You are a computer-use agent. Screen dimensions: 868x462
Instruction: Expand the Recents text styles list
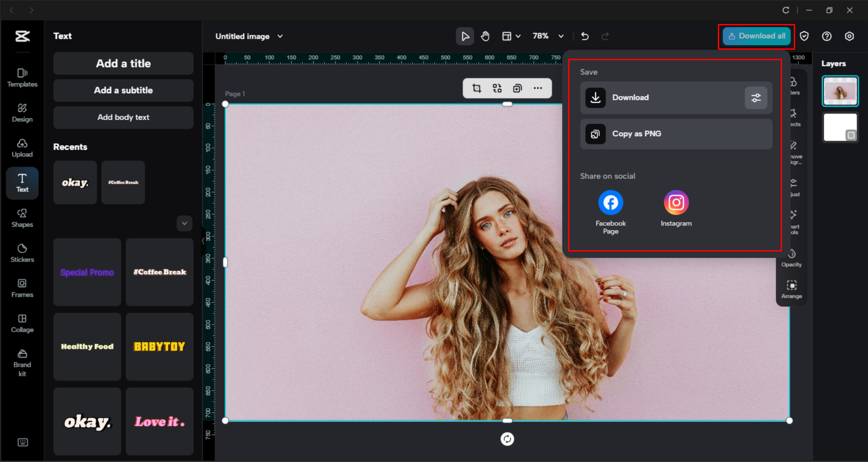pos(184,223)
